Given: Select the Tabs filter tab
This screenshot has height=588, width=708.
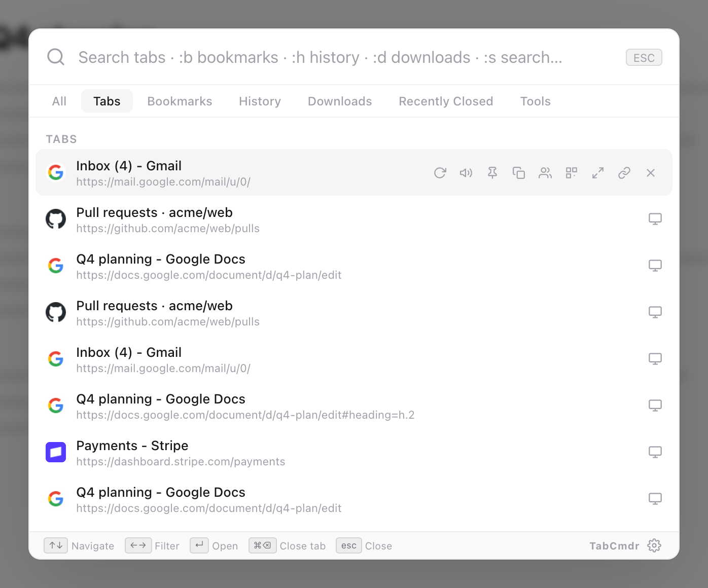Looking at the screenshot, I should (x=107, y=101).
